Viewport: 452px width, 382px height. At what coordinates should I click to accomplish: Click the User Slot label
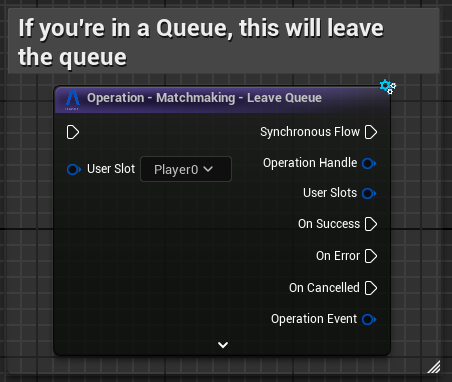pyautogui.click(x=111, y=169)
